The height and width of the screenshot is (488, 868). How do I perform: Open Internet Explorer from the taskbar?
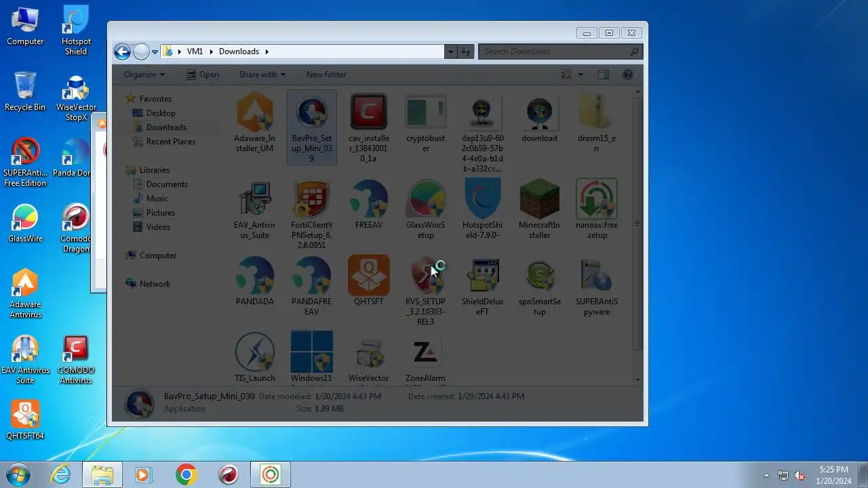tap(61, 474)
